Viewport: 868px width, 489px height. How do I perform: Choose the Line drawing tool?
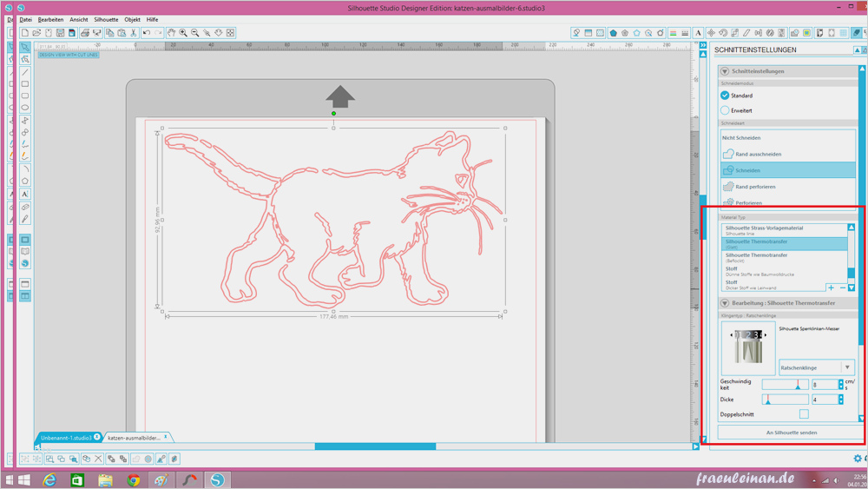pos(25,72)
